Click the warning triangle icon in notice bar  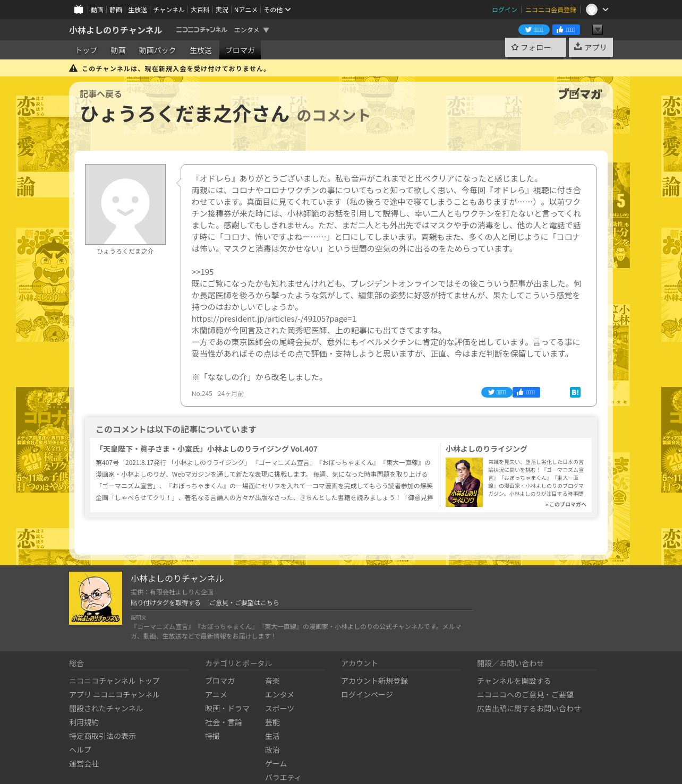click(x=73, y=68)
